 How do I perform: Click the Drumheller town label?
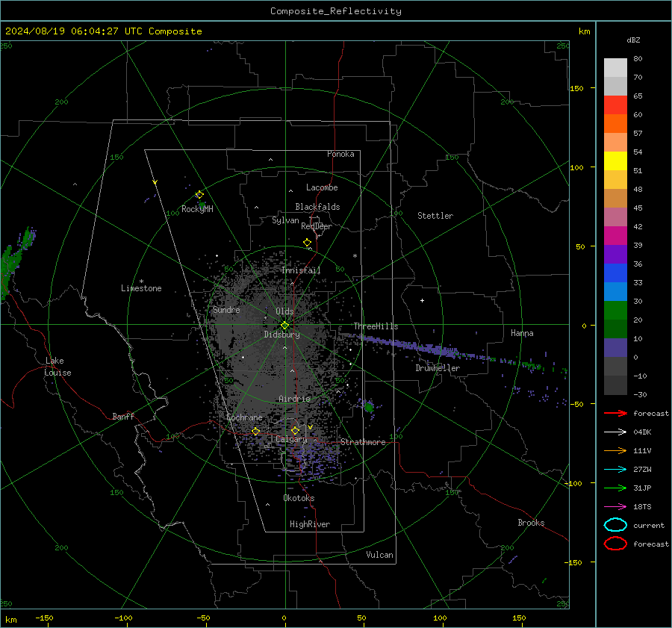tap(438, 368)
